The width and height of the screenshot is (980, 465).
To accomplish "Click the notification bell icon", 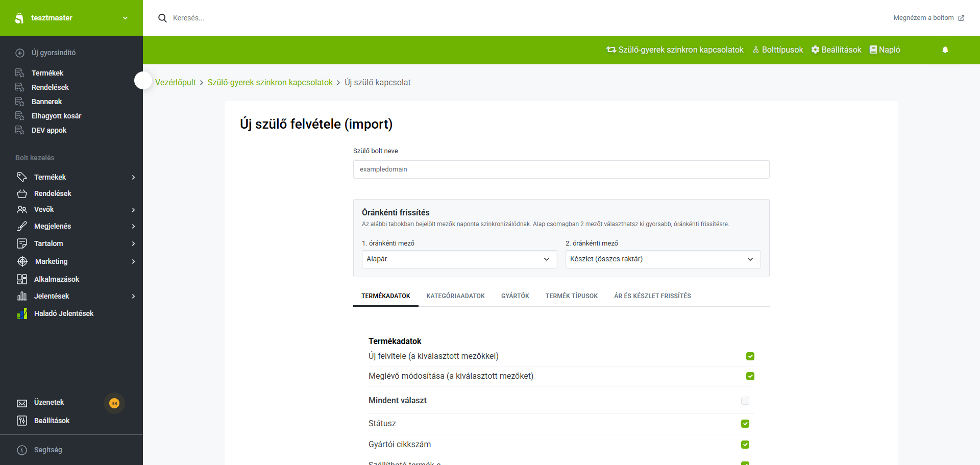I will [945, 50].
